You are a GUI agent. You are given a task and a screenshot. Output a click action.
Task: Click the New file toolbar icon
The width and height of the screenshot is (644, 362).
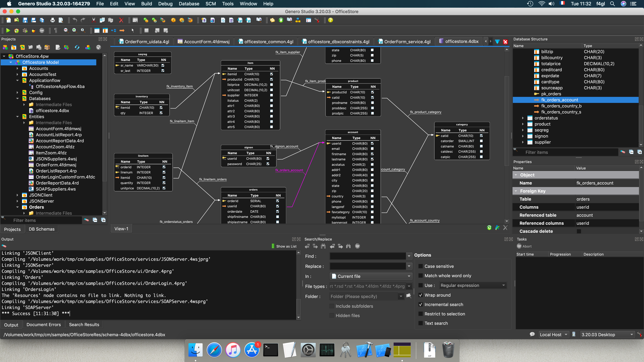pyautogui.click(x=8, y=20)
